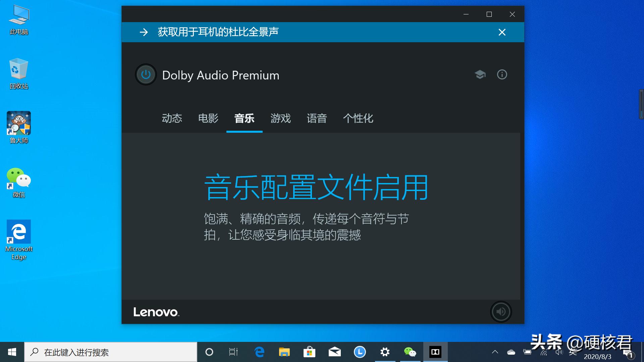
Task: Dismiss the Dolby Atmos headphone banner
Action: (x=502, y=32)
